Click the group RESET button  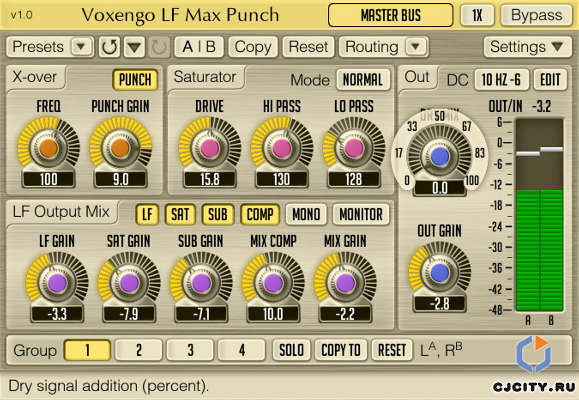[x=392, y=350]
